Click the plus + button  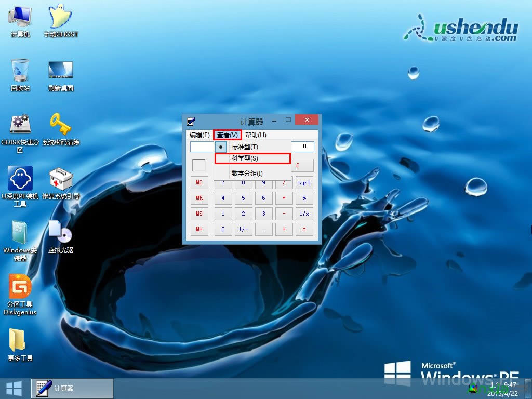pos(284,229)
